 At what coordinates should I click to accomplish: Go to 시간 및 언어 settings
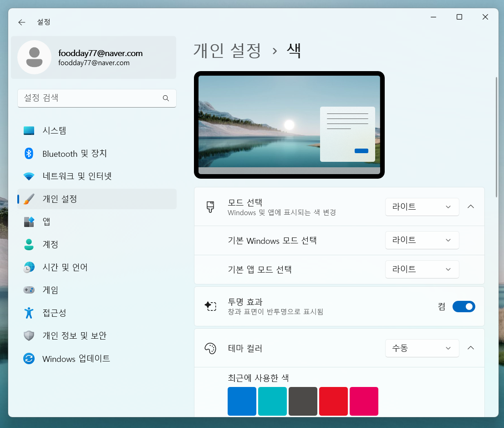point(97,268)
